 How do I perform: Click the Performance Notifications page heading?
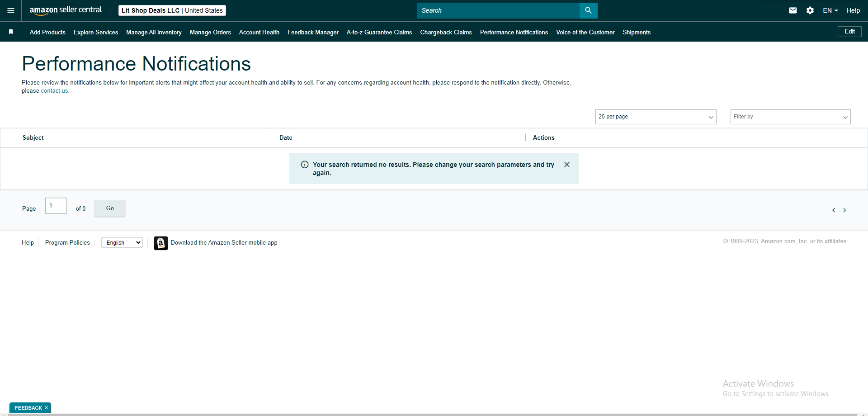(136, 64)
